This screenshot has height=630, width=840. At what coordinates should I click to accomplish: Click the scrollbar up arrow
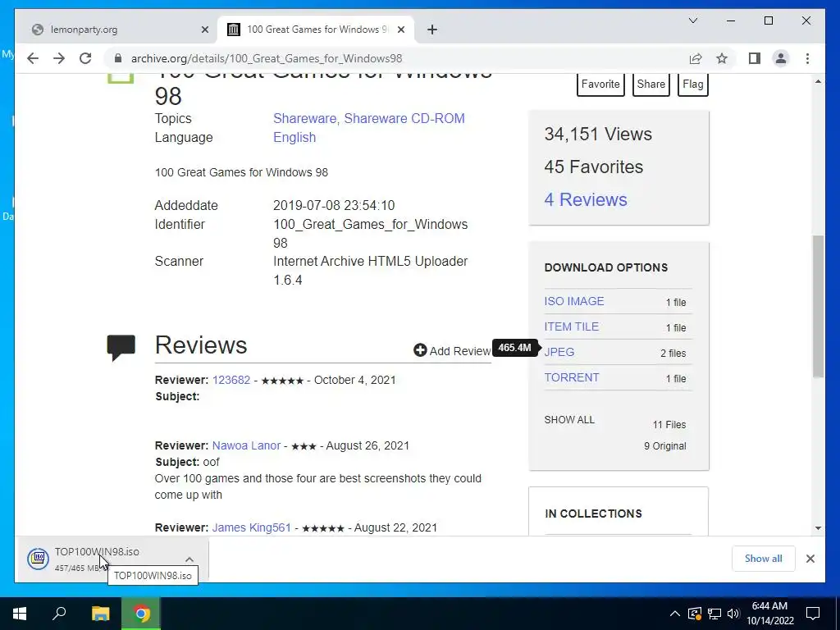pyautogui.click(x=818, y=81)
